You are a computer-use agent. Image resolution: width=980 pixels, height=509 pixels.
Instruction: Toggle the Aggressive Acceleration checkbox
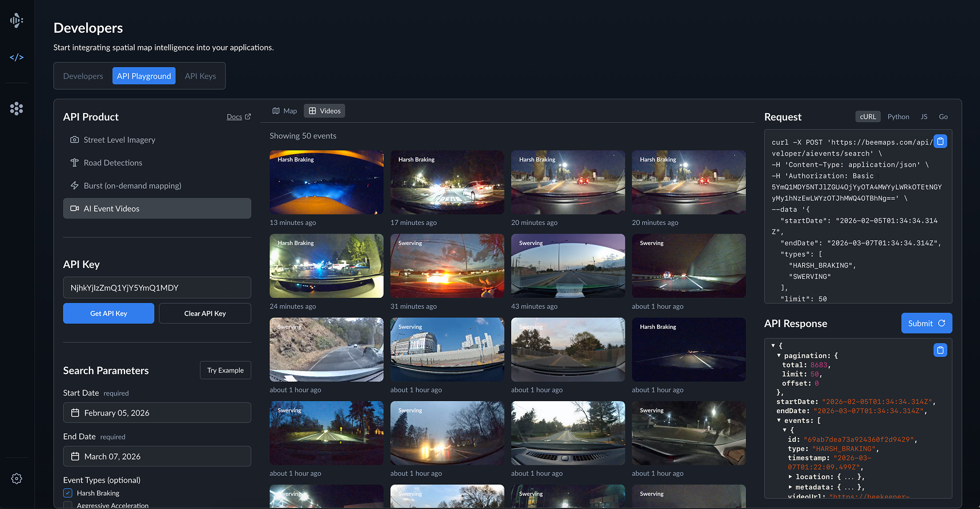tap(68, 506)
